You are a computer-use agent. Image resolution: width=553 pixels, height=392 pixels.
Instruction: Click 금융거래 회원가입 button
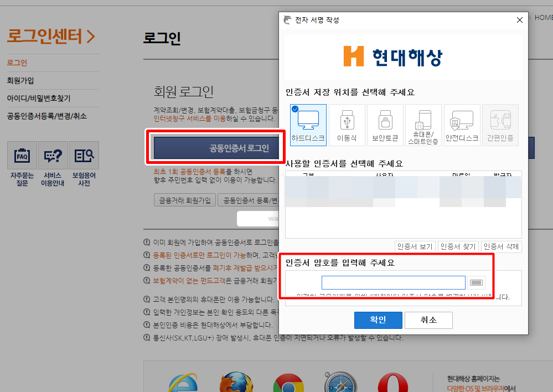pos(185,200)
